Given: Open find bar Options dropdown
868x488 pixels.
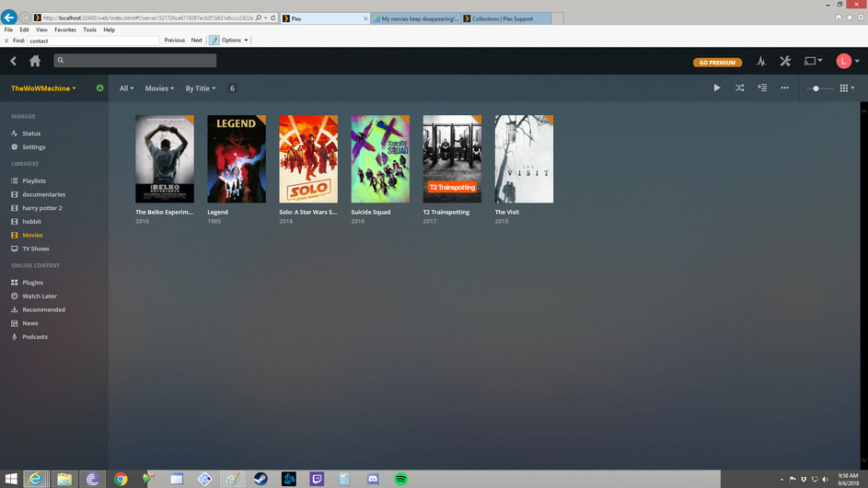Looking at the screenshot, I should click(235, 41).
